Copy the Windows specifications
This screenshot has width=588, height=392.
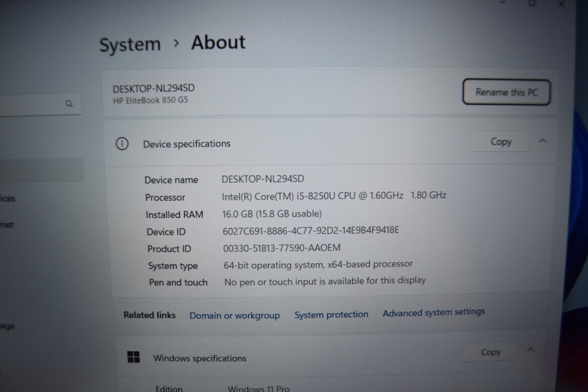(490, 352)
